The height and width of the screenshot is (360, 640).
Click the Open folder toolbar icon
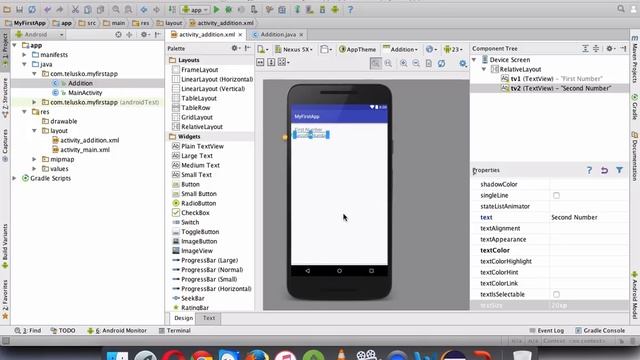[x=7, y=9]
